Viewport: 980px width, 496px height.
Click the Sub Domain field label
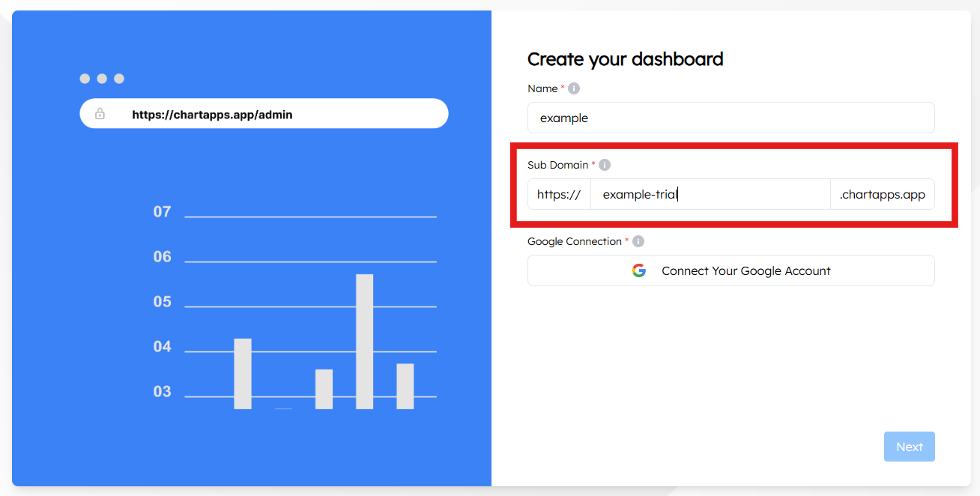558,165
